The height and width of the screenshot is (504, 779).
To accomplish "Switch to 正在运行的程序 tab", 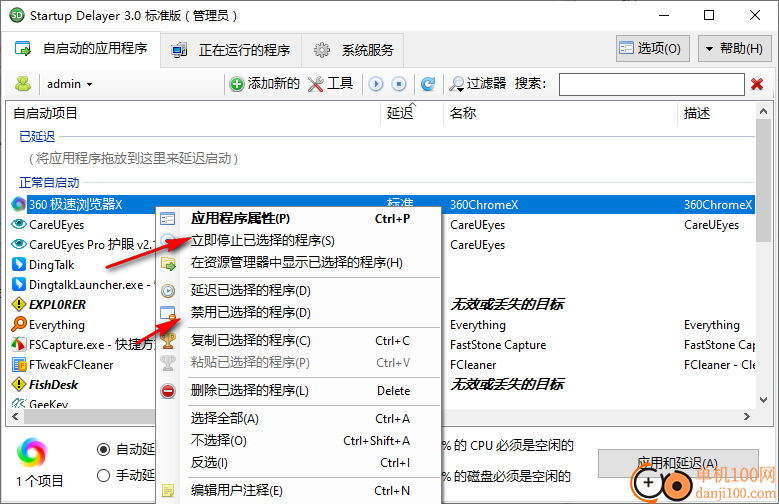I will [231, 50].
